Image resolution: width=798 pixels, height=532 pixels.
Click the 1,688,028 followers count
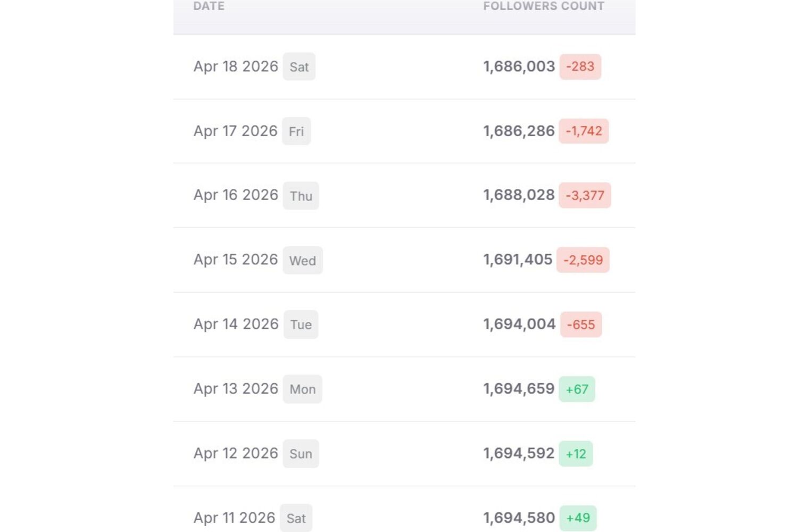coord(519,195)
